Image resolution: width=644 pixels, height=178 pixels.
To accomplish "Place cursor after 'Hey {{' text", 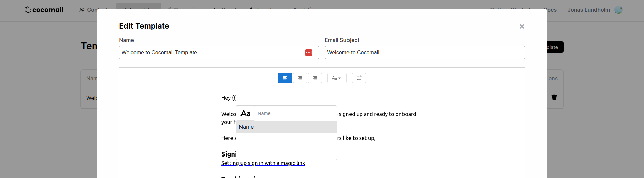I will coord(236,98).
